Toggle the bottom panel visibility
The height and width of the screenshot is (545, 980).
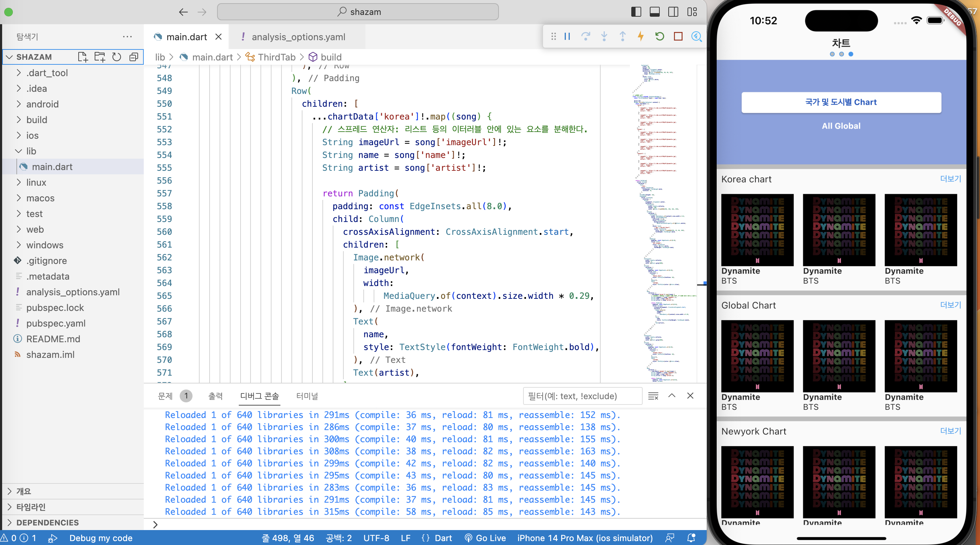point(655,12)
